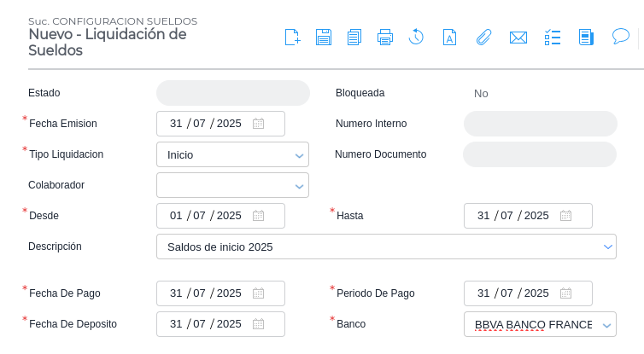Open calendar picker for Hasta date
Image resolution: width=644 pixels, height=354 pixels.
tap(565, 216)
